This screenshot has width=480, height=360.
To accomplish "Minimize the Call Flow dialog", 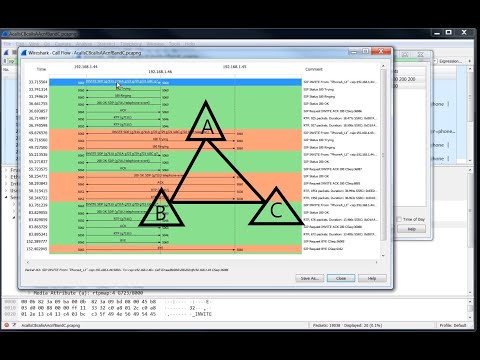I will point(354,51).
